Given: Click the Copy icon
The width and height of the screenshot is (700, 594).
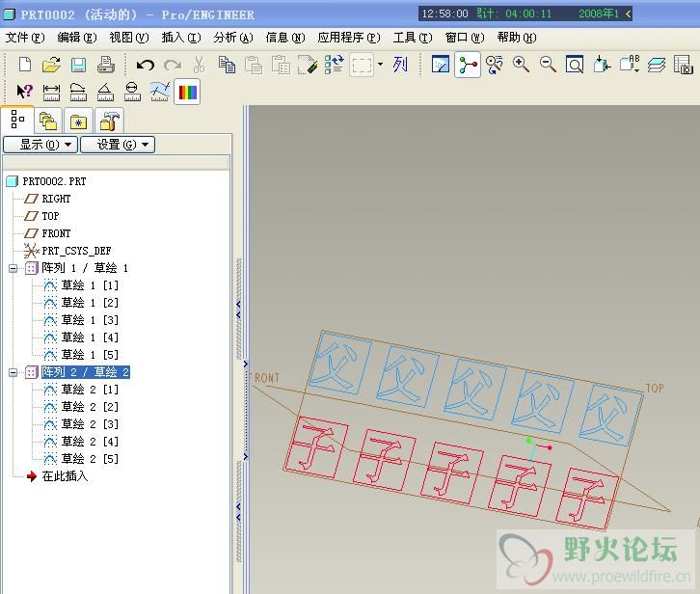Looking at the screenshot, I should click(227, 65).
